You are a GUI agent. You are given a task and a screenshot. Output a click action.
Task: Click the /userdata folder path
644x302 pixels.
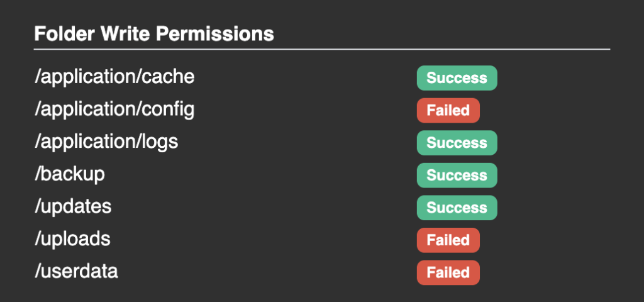click(x=76, y=271)
